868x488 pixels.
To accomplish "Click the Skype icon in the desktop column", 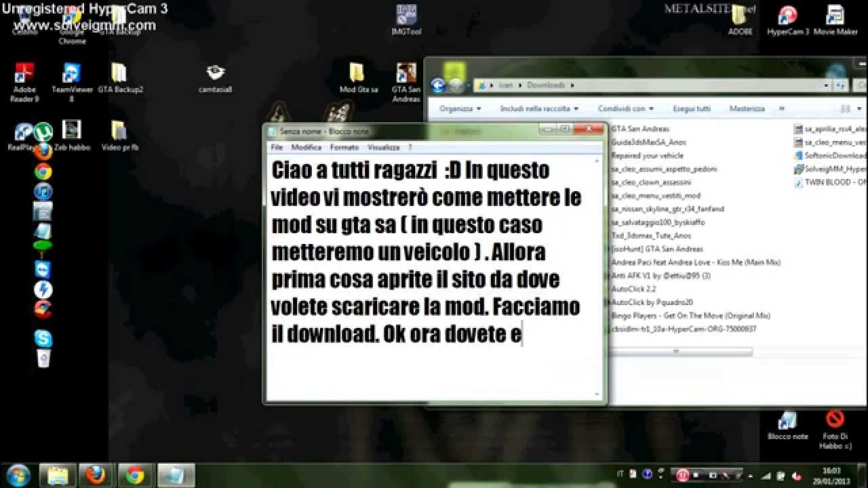I will coord(43,338).
